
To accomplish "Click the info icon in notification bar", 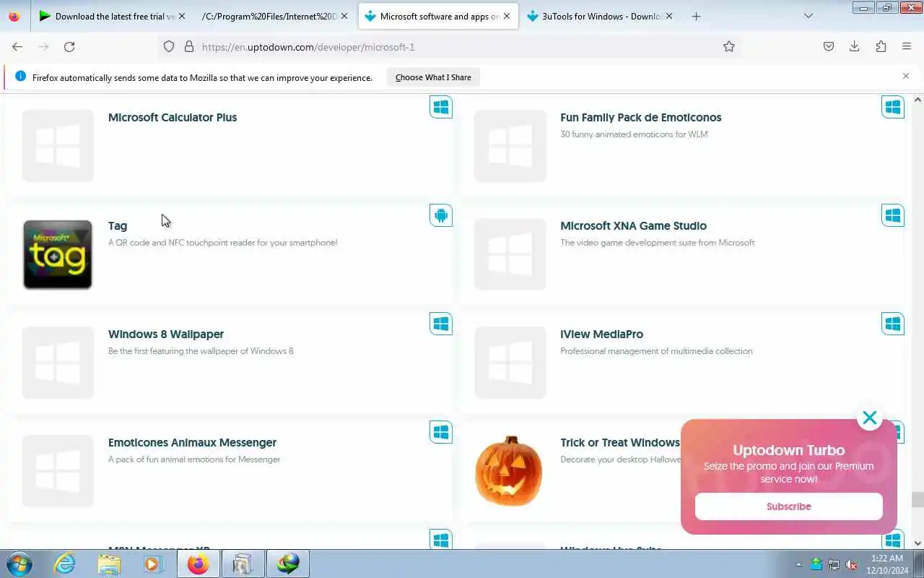I will click(20, 77).
